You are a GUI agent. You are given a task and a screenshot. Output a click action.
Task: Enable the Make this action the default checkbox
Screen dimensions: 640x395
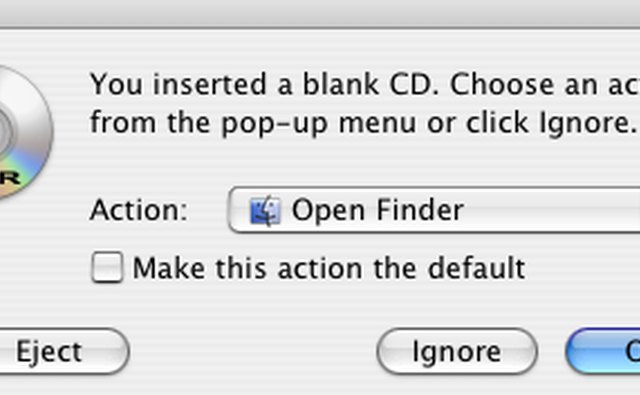coord(107,267)
